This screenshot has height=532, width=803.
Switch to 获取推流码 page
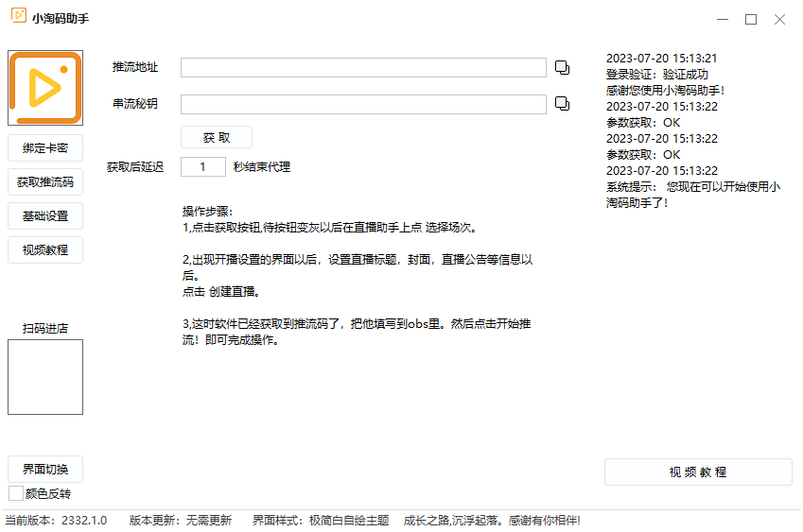tap(45, 182)
